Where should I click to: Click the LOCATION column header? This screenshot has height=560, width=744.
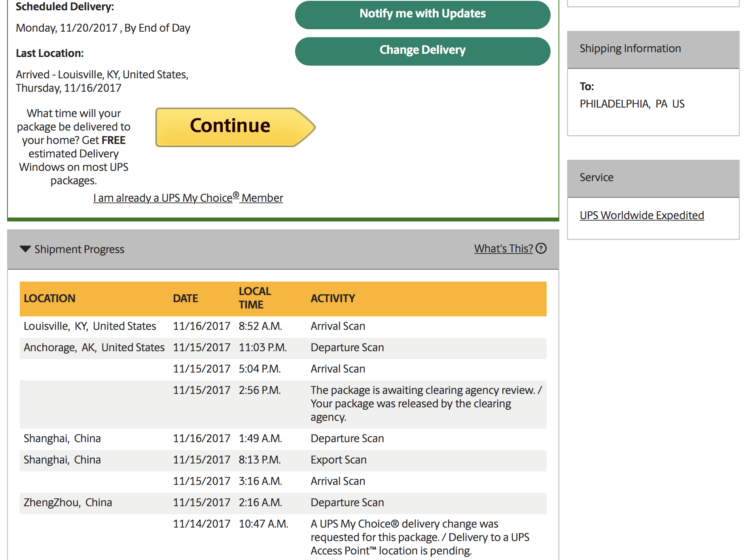coord(49,298)
